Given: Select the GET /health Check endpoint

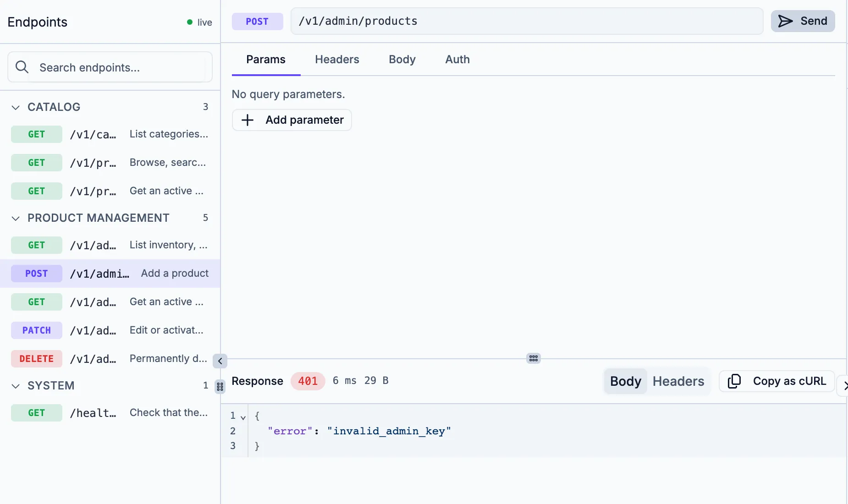Looking at the screenshot, I should (x=110, y=413).
